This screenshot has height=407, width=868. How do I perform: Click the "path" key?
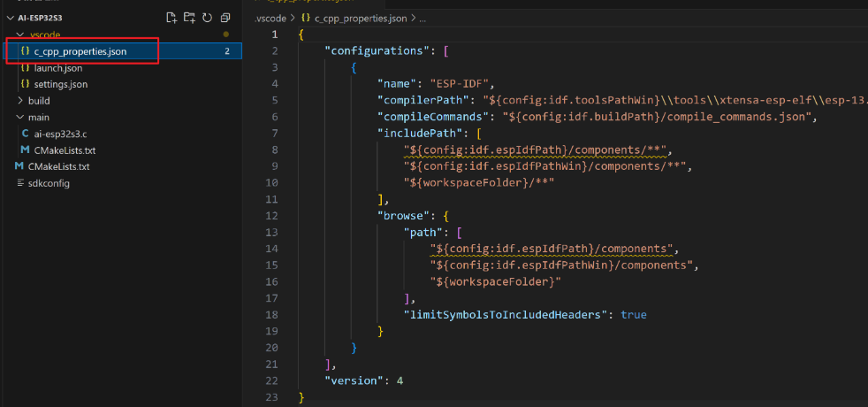pyautogui.click(x=423, y=232)
